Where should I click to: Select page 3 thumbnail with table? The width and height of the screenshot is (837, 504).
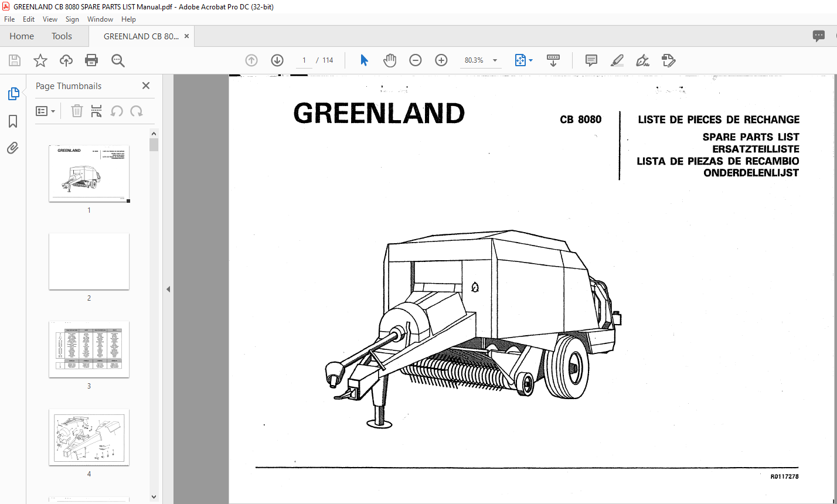click(89, 349)
